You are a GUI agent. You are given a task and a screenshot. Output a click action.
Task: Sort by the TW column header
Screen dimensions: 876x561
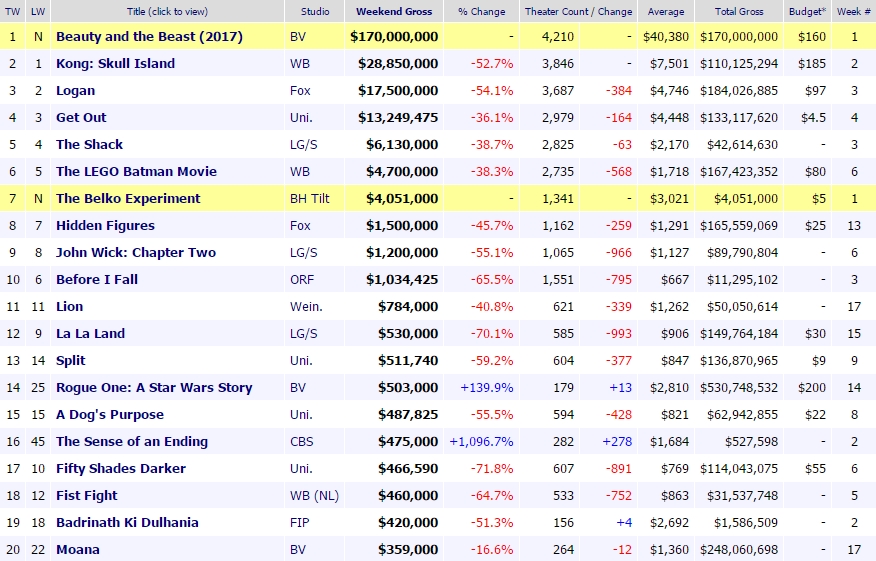pyautogui.click(x=12, y=11)
